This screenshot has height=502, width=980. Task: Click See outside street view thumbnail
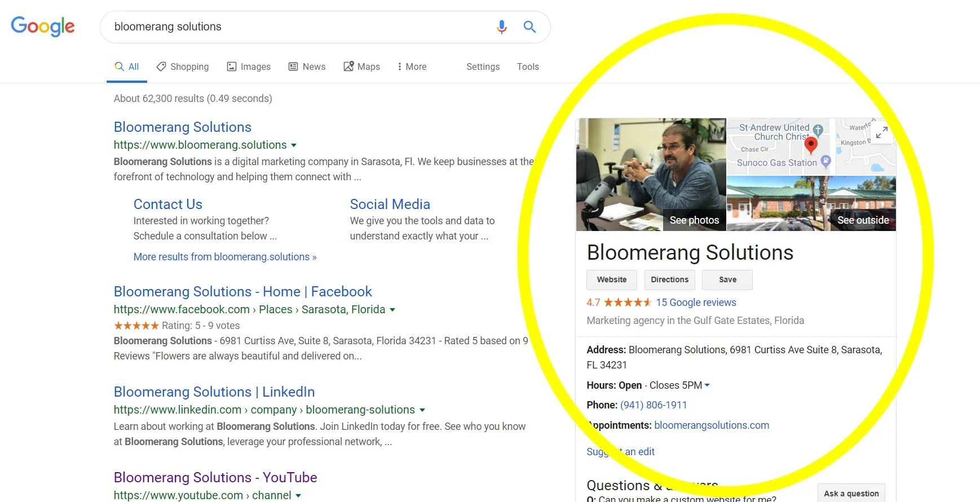coord(811,203)
